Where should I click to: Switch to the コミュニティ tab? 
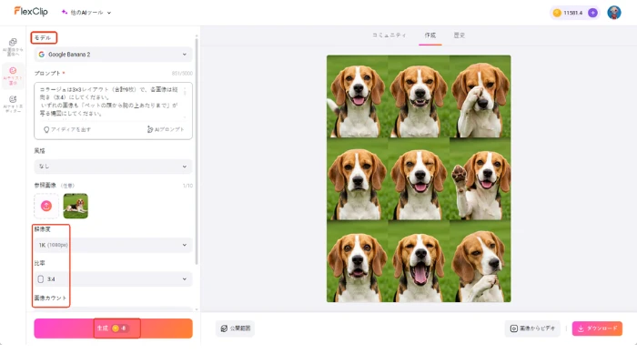click(x=389, y=35)
